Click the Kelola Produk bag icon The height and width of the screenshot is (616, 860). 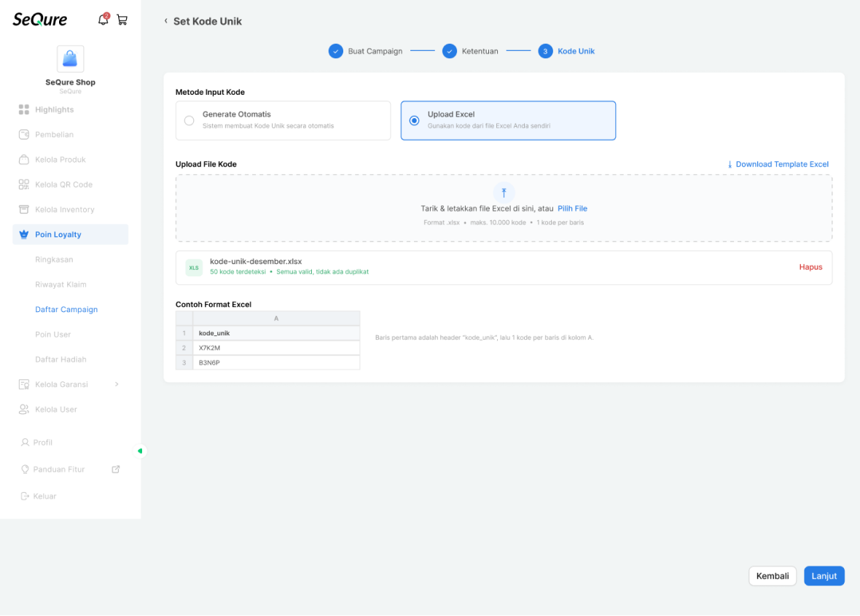coord(23,160)
